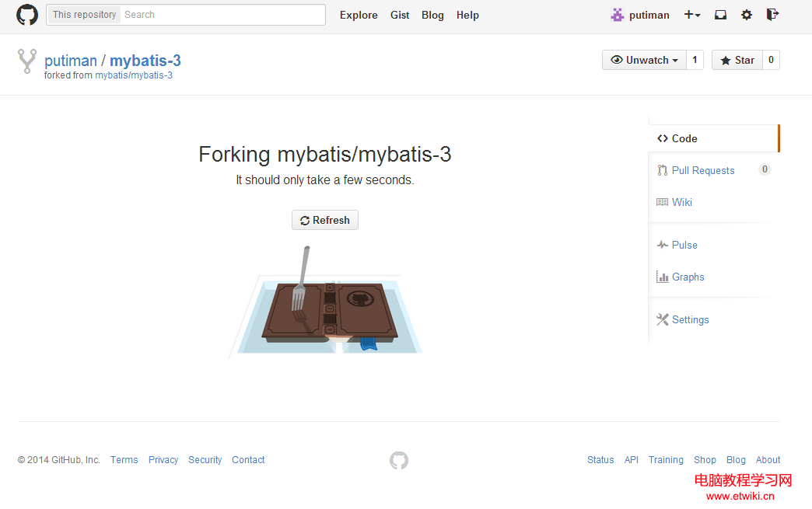Click the "© 2014 GitHub, Inc." text
The width and height of the screenshot is (812, 509).
pyautogui.click(x=59, y=460)
